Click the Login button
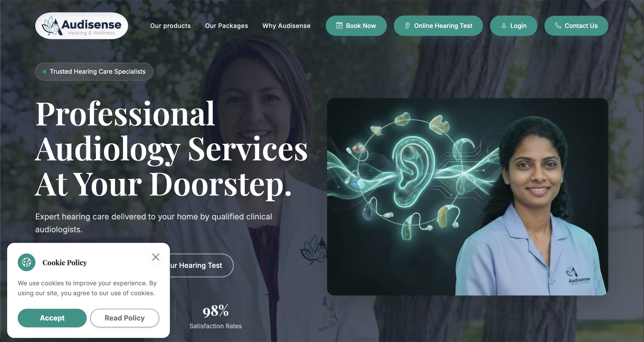This screenshot has height=342, width=644. 514,26
